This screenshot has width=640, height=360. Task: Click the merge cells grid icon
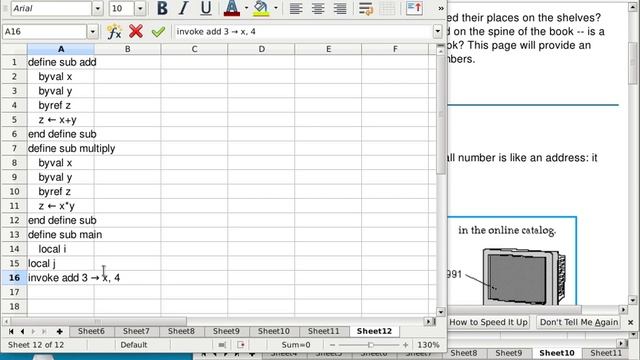pos(387,8)
